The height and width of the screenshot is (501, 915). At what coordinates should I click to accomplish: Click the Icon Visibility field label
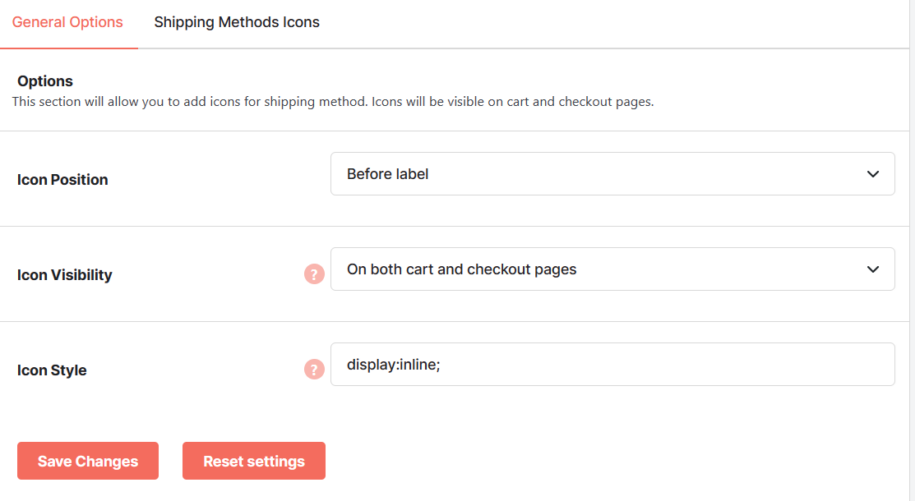pos(64,275)
